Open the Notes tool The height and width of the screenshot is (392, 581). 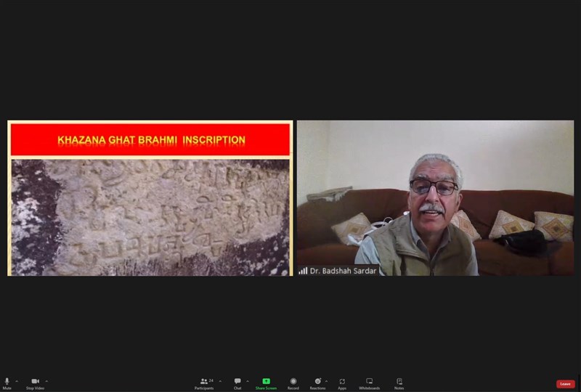pyautogui.click(x=399, y=383)
